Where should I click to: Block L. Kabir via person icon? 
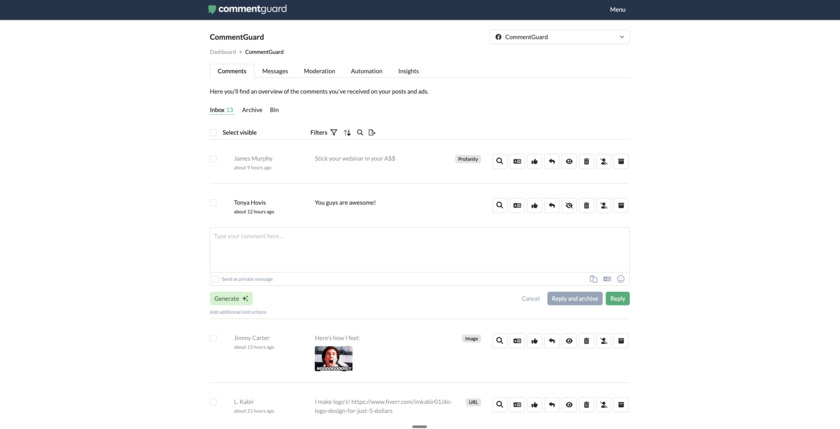(604, 404)
